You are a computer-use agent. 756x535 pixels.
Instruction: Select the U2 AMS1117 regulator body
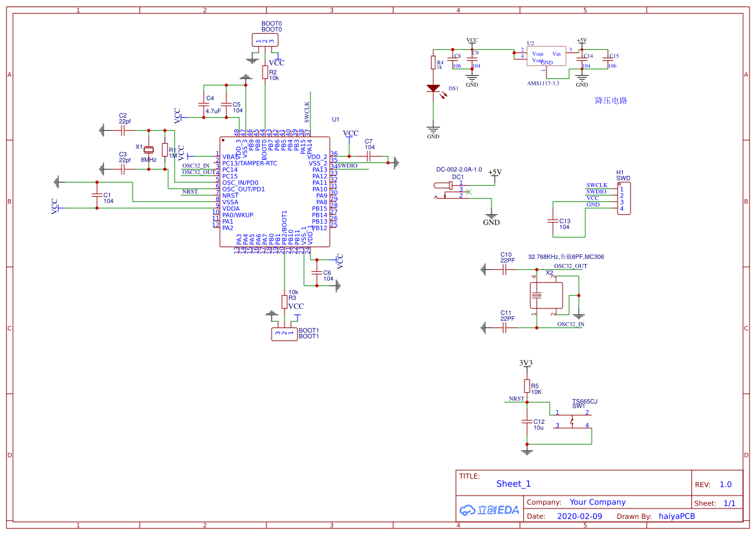[546, 56]
